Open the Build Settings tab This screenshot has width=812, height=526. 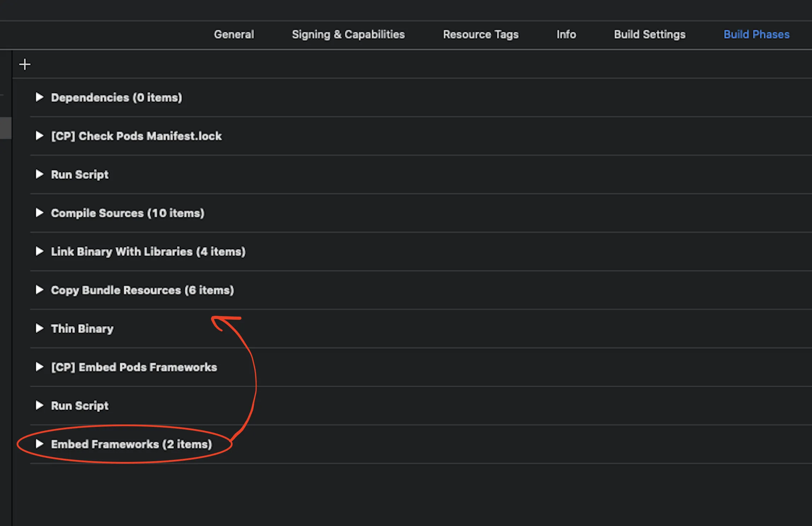(650, 34)
